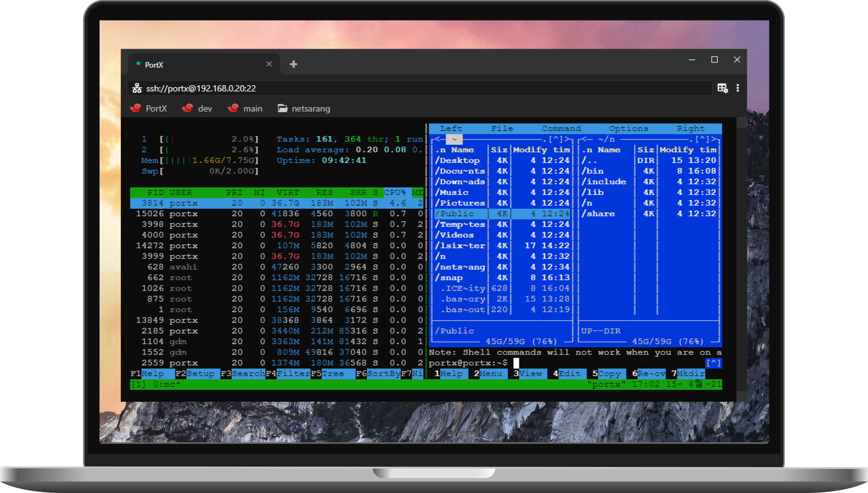Open the three-dot more options menu
The height and width of the screenshot is (493, 868).
click(738, 88)
